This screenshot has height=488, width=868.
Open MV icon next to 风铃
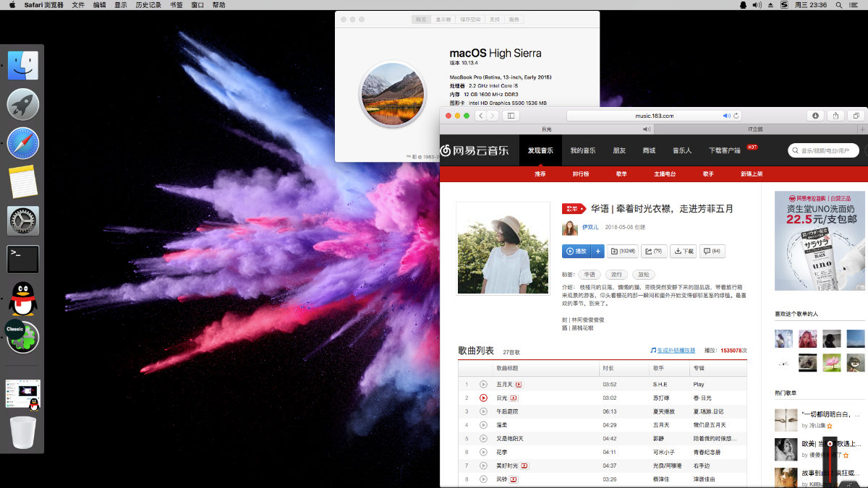[x=514, y=479]
